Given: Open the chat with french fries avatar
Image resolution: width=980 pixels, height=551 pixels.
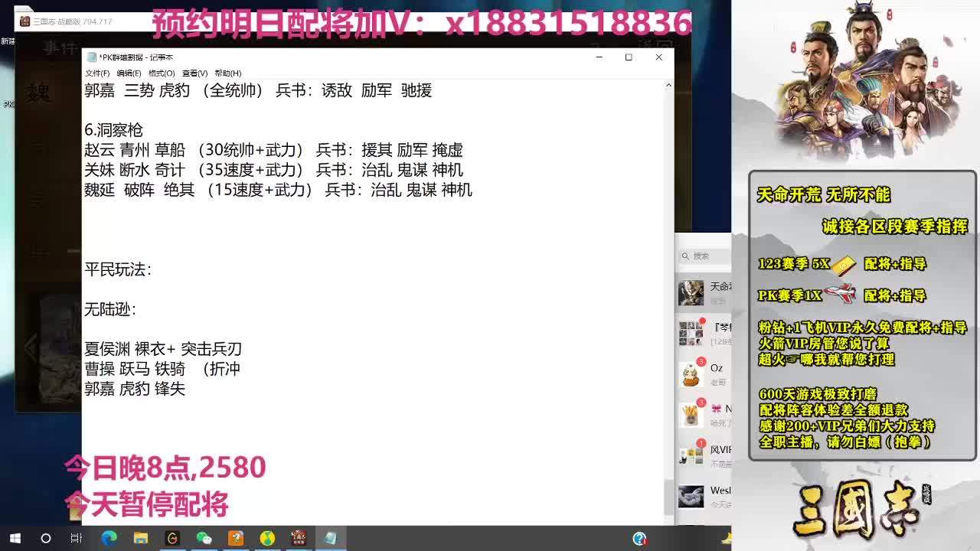Looking at the screenshot, I should coord(704,414).
